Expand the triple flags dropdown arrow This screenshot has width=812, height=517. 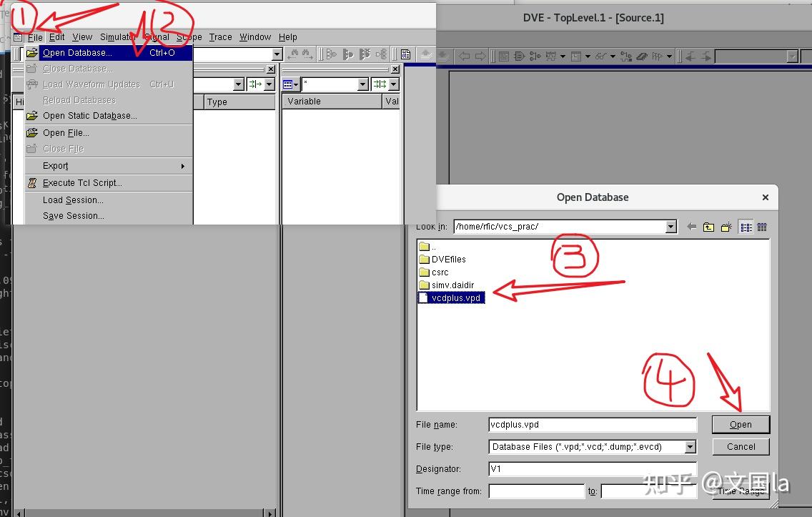tap(669, 56)
